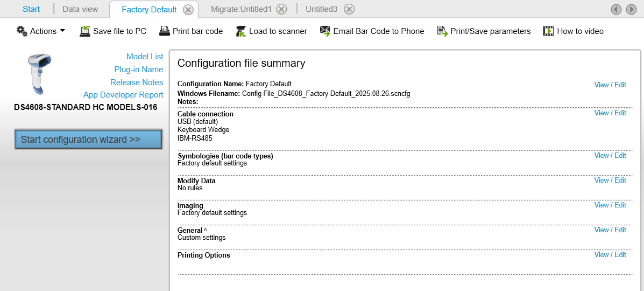Viewport: 644px width, 291px height.
Task: Close the Migrate:Untitled1 tab
Action: [282, 9]
